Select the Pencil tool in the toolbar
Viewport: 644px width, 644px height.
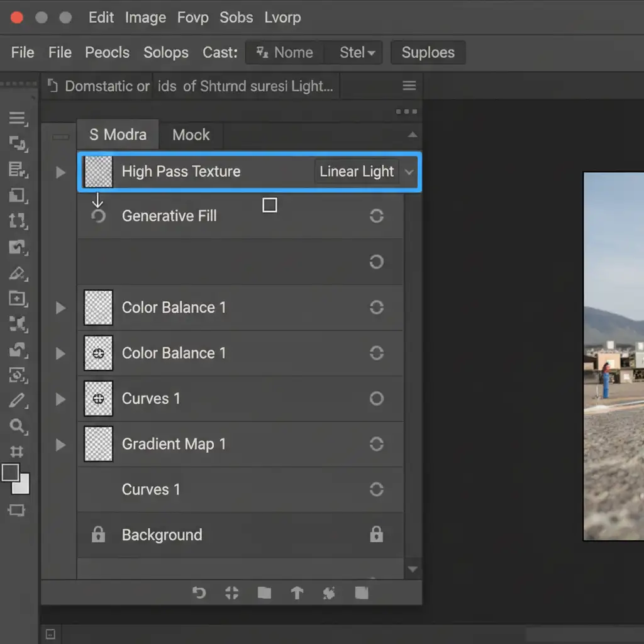18,400
